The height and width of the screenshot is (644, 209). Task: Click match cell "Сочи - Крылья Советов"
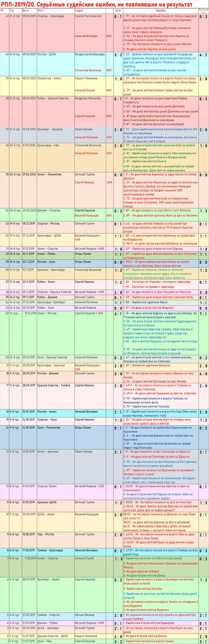click(52, 358)
